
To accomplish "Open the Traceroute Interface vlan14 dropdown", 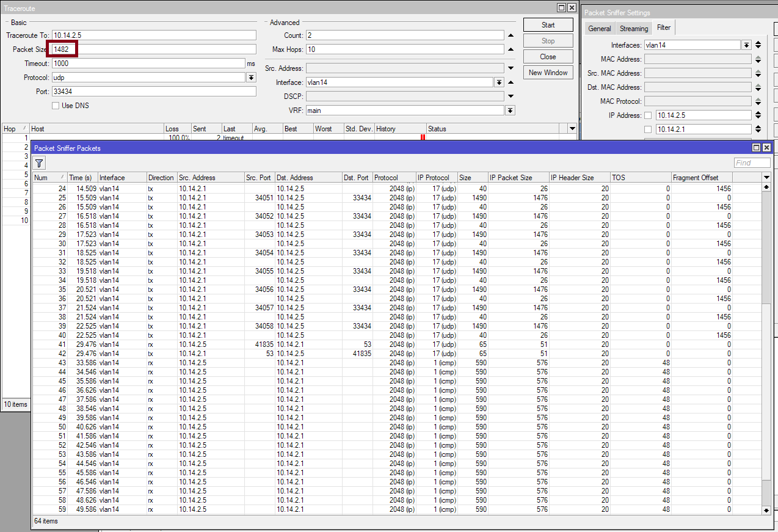I will 499,82.
